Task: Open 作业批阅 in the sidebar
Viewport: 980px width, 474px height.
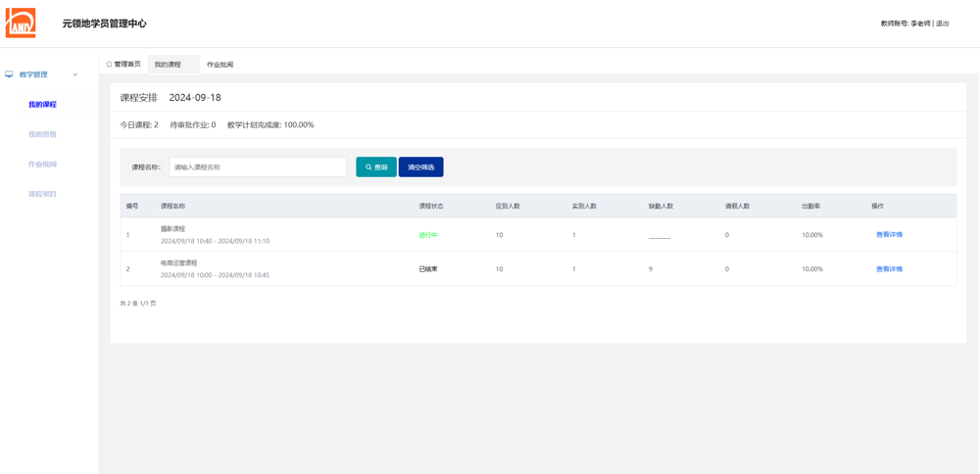Action: pos(42,165)
